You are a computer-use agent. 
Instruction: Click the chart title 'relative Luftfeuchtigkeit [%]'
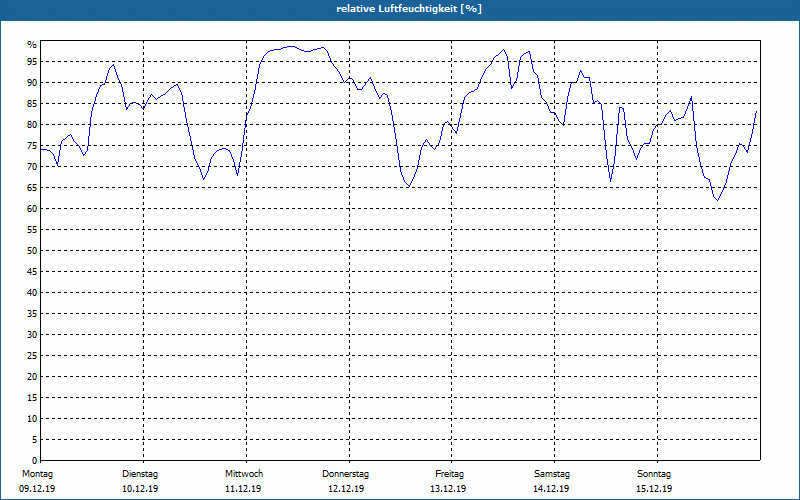click(x=409, y=9)
